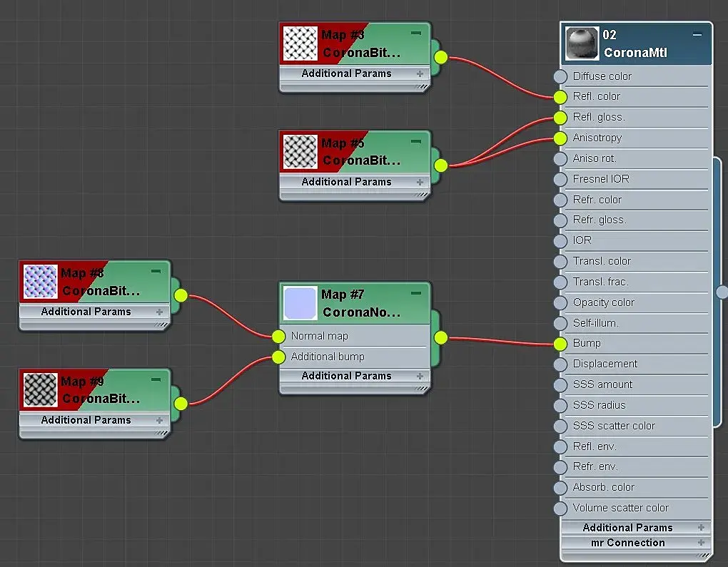The height and width of the screenshot is (567, 728).
Task: Collapse the Map #8 node with minus
Action: click(x=156, y=271)
